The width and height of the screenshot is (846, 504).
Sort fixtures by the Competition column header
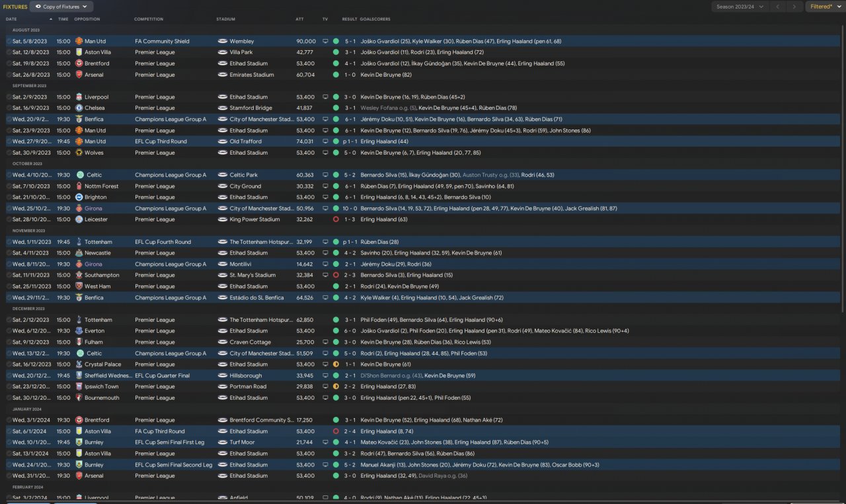point(149,19)
